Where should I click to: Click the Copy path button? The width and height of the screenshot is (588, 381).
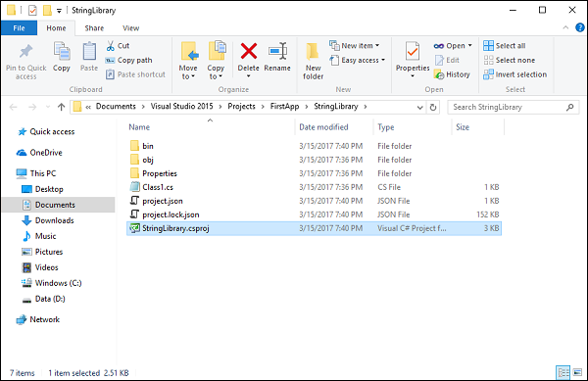129,60
